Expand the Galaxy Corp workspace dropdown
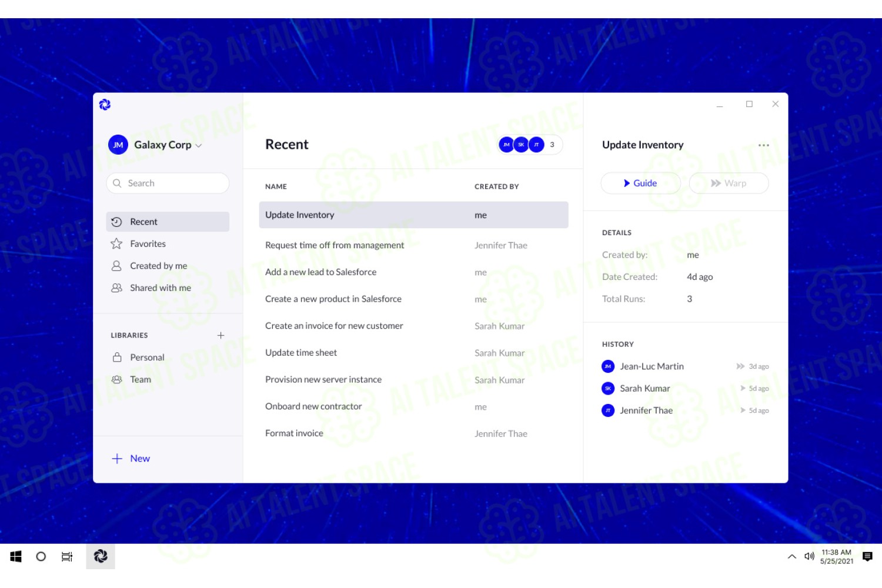Image resolution: width=882 pixels, height=588 pixels. 199,145
